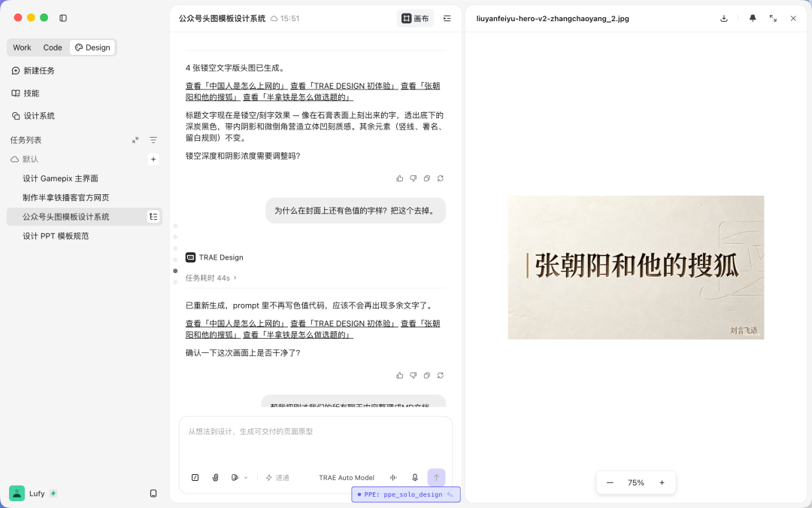Add a task in the 默认 group
Image resolution: width=812 pixels, height=508 pixels.
tap(153, 159)
